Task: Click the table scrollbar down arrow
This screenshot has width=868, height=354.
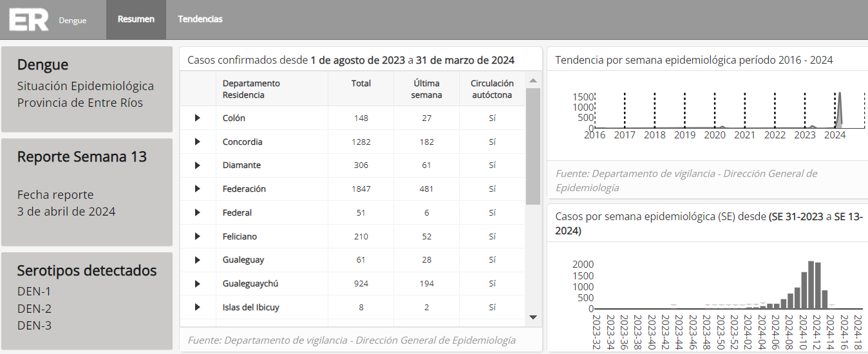Action: (x=533, y=317)
